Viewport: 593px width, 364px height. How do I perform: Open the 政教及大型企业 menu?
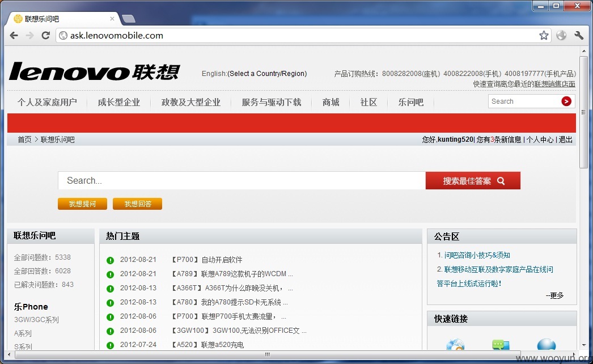(x=190, y=102)
